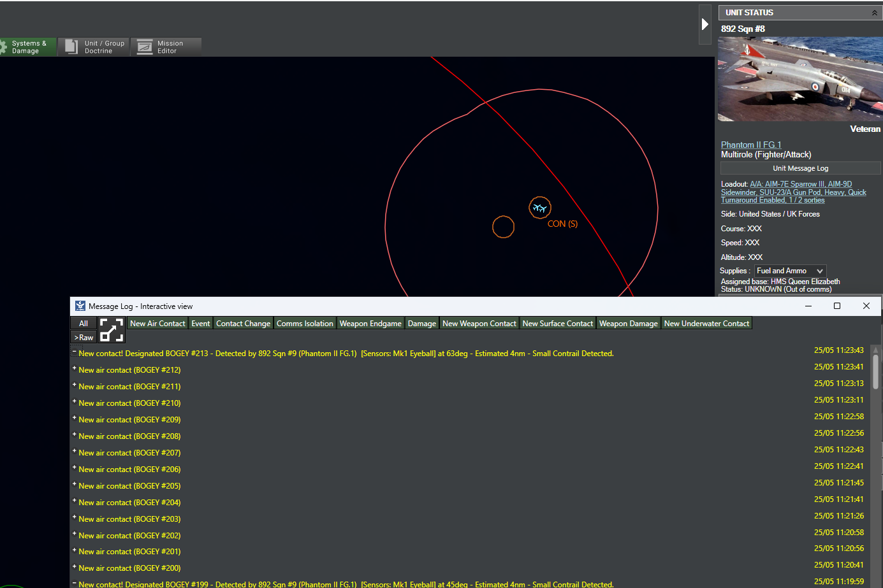Image resolution: width=883 pixels, height=588 pixels.
Task: Toggle the Contact Change filter
Action: point(244,324)
